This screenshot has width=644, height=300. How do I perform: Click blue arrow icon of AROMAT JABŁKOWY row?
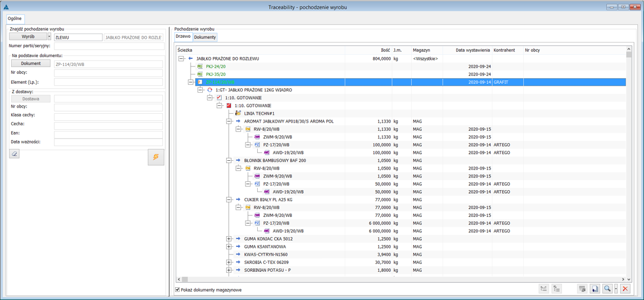point(238,121)
